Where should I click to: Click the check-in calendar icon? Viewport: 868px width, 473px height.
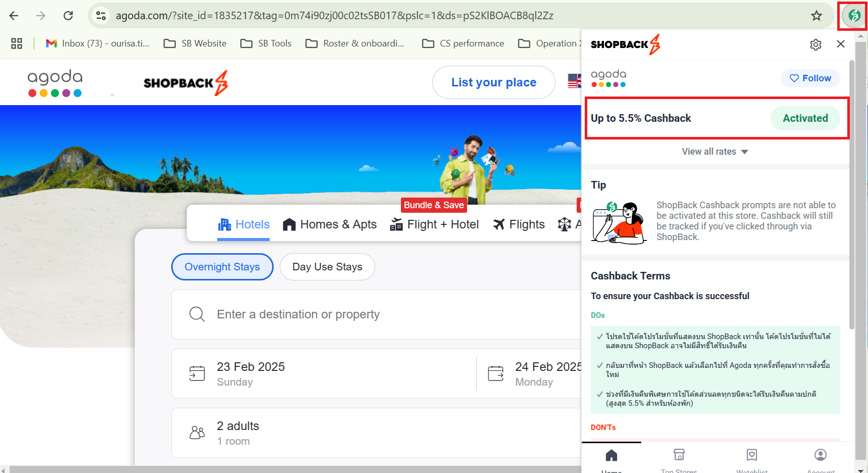(x=197, y=373)
